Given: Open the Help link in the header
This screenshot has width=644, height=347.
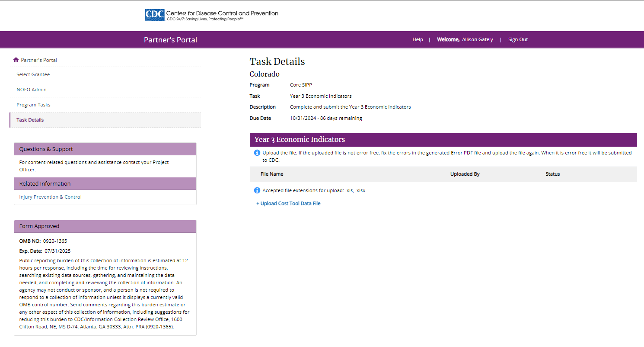Looking at the screenshot, I should pyautogui.click(x=418, y=39).
